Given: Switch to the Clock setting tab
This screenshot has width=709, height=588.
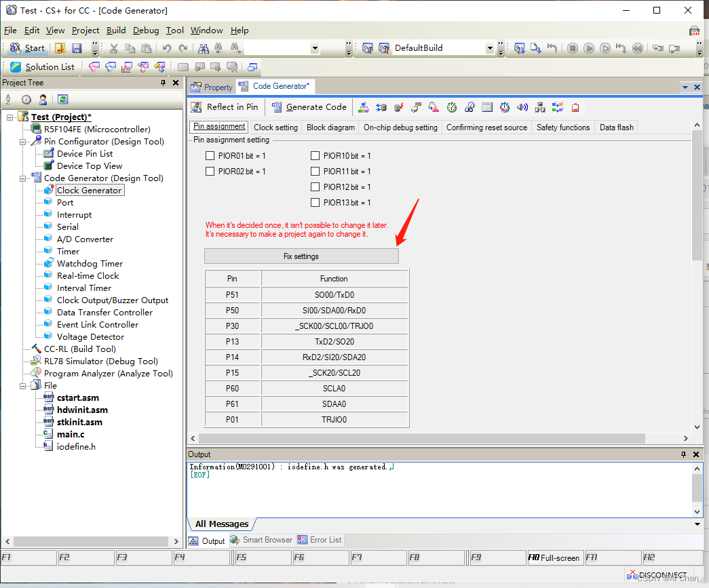Looking at the screenshot, I should click(276, 128).
